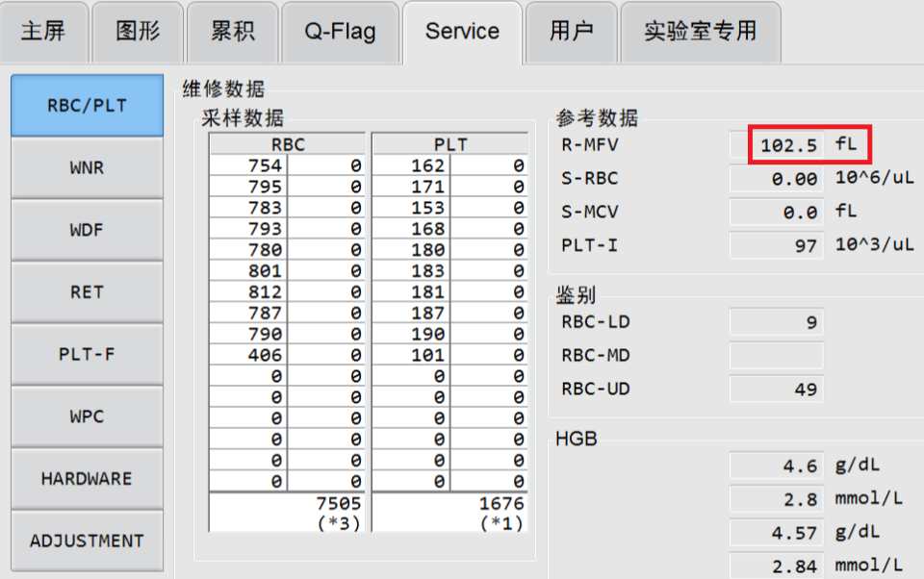Select the S-RBC value field
Viewport: 924px width, 579px height.
pos(776,179)
